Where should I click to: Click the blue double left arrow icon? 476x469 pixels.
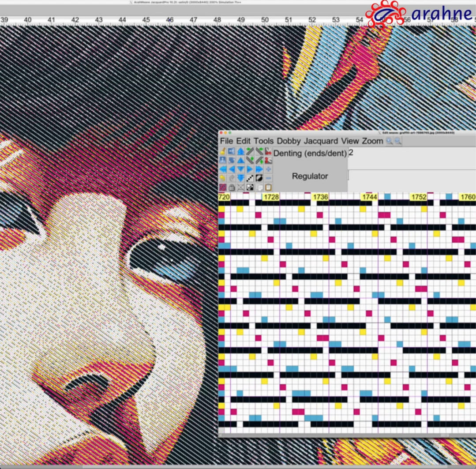pos(222,169)
